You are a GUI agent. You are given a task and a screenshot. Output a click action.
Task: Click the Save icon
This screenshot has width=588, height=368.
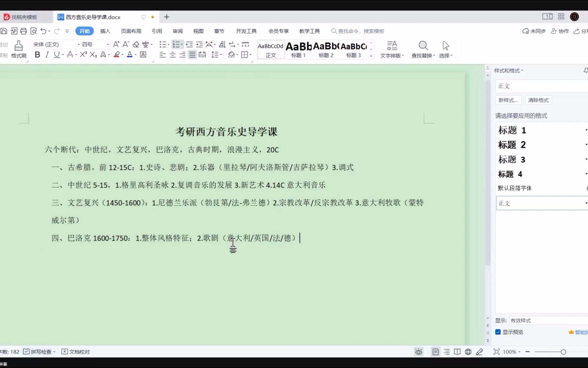4,31
